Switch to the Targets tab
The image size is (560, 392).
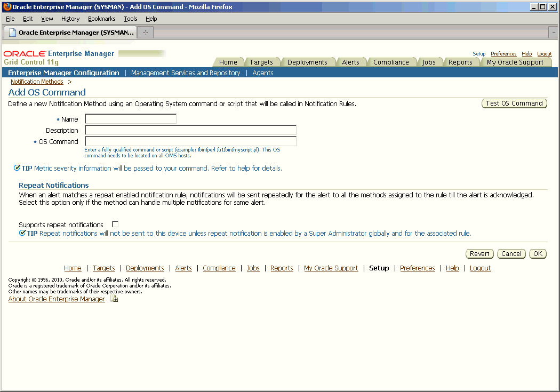(261, 62)
